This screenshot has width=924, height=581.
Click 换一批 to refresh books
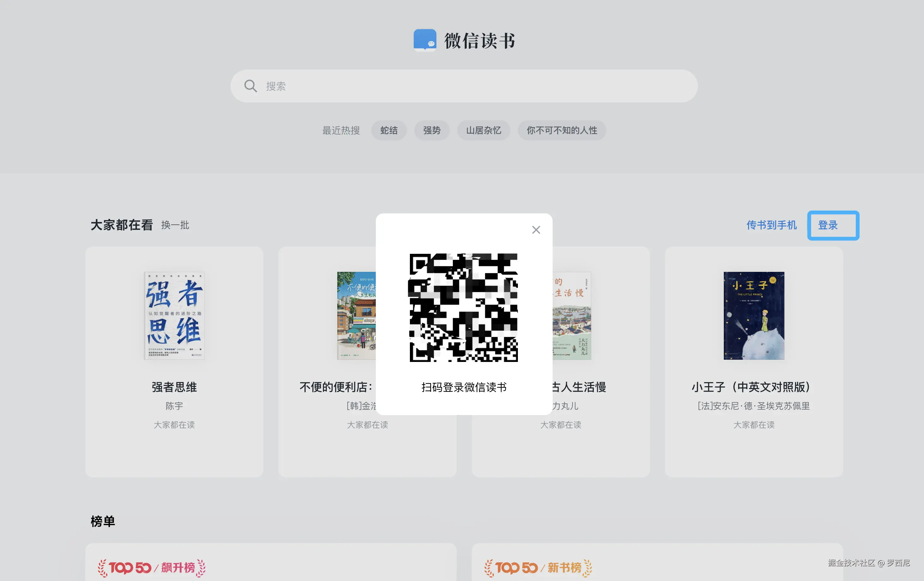pos(175,225)
